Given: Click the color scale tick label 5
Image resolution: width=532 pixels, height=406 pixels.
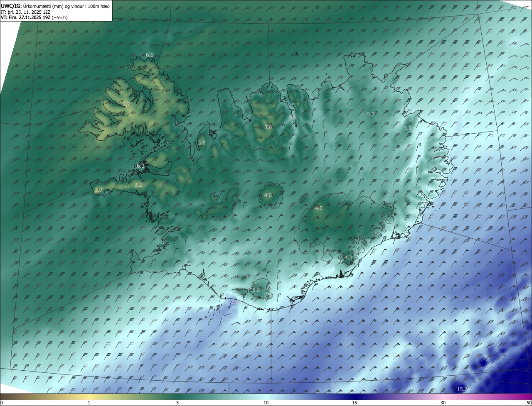Looking at the screenshot, I should (x=177, y=403).
